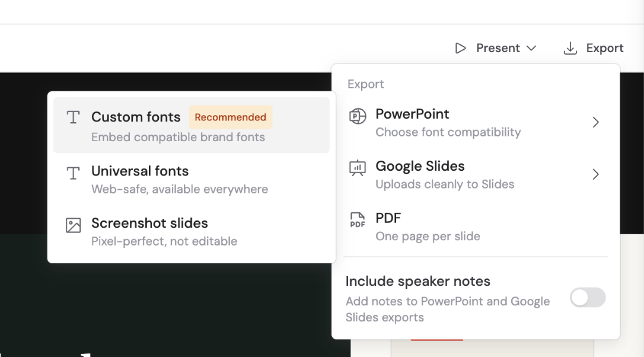Click 'Web-safe, available everywhere' text

point(180,189)
